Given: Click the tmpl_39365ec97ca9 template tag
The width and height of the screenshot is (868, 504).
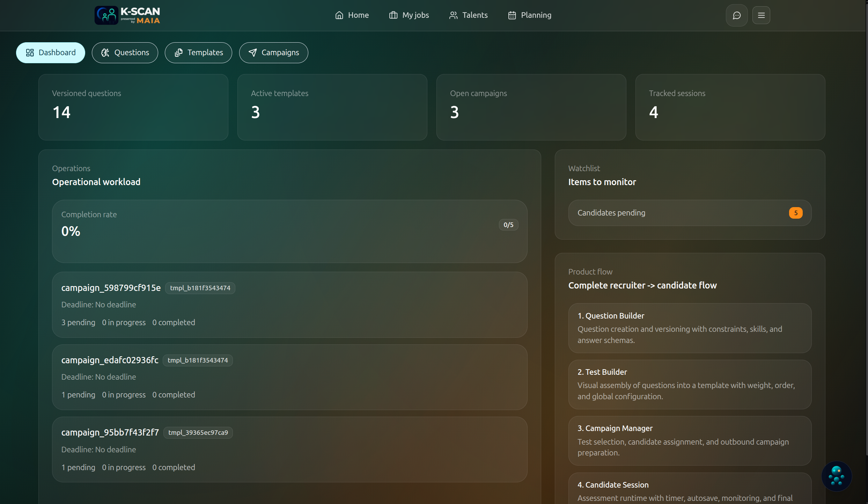Looking at the screenshot, I should [198, 432].
